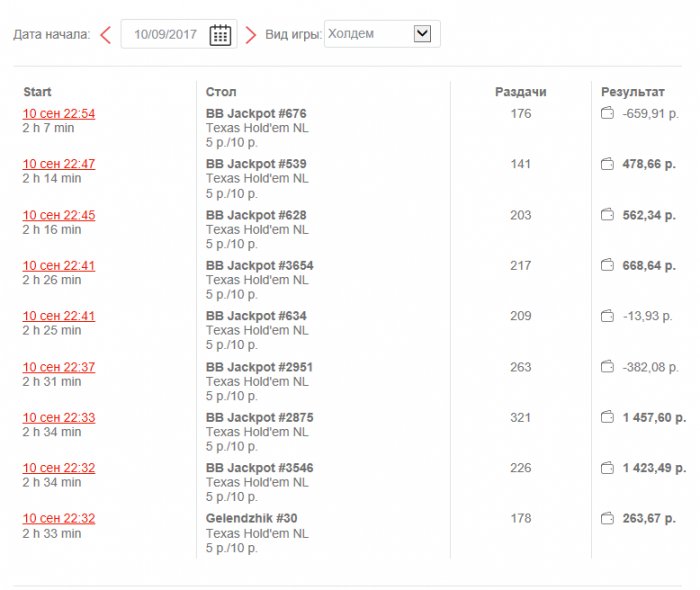Screen dimensions: 700x590
Task: Sort by the Раздачи column header
Action: [520, 92]
